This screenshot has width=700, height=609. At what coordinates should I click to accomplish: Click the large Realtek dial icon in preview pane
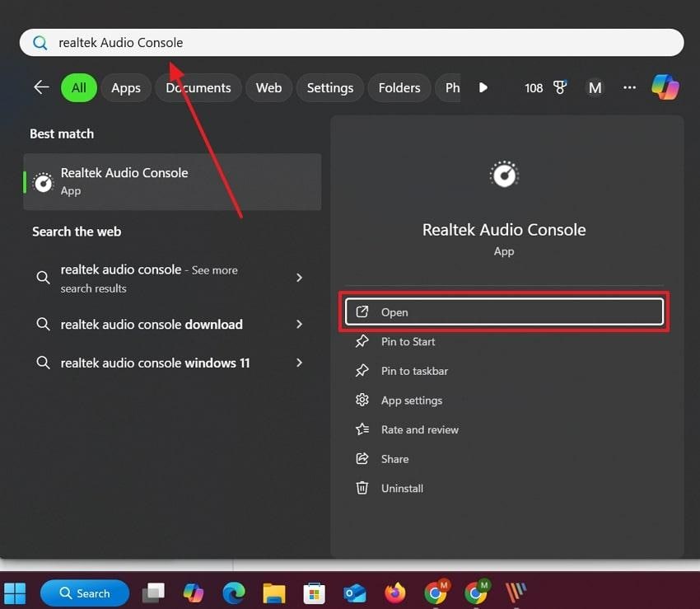coord(504,174)
